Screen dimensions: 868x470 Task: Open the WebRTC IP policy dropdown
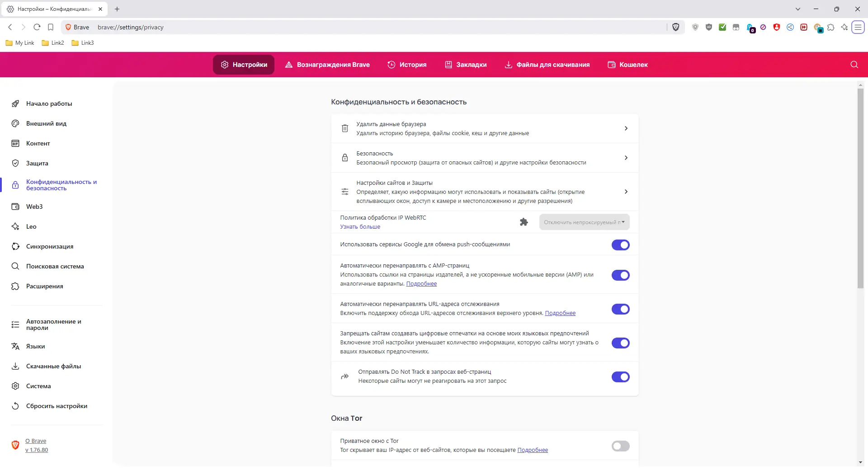pos(584,222)
